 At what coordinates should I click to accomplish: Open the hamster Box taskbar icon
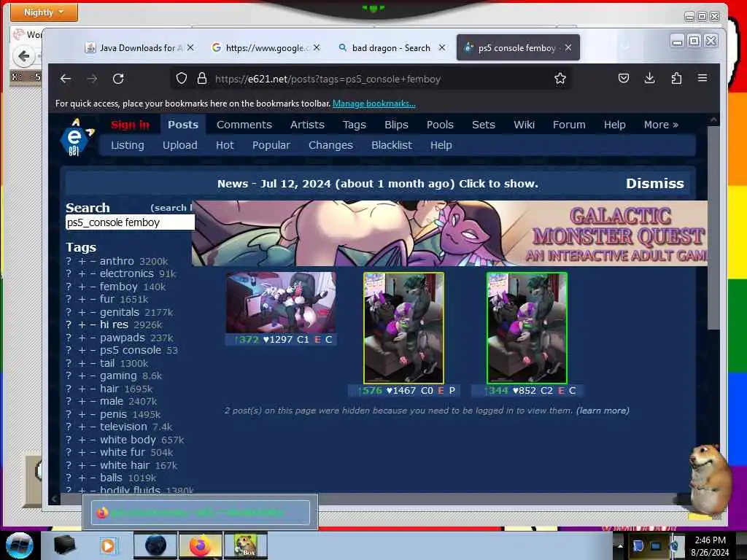point(245,545)
